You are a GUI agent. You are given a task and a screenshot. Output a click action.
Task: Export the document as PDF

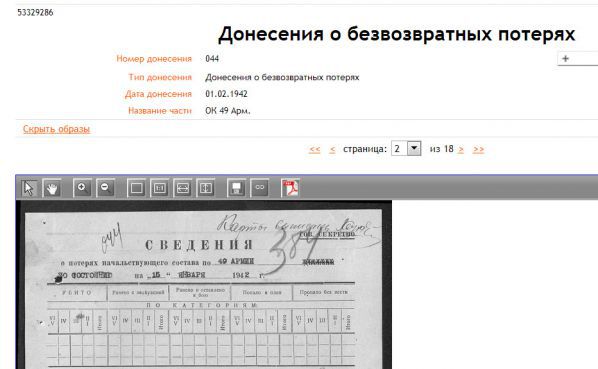(x=290, y=188)
